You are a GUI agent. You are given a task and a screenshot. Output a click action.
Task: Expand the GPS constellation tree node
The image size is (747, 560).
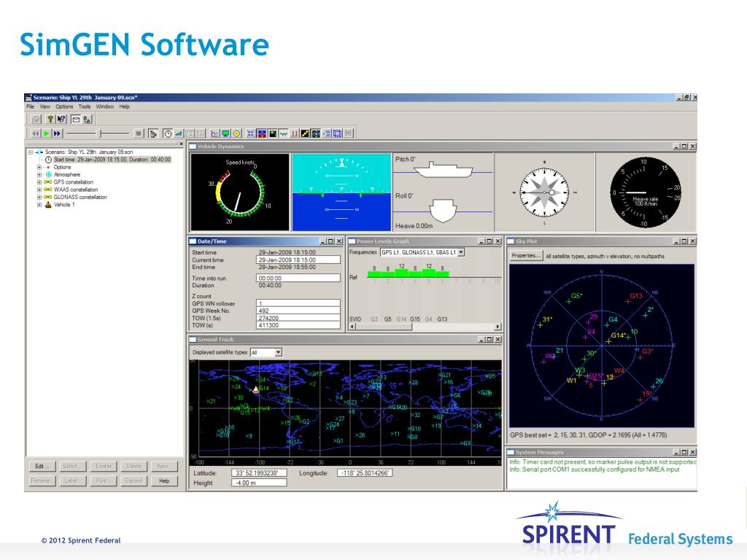(x=39, y=182)
